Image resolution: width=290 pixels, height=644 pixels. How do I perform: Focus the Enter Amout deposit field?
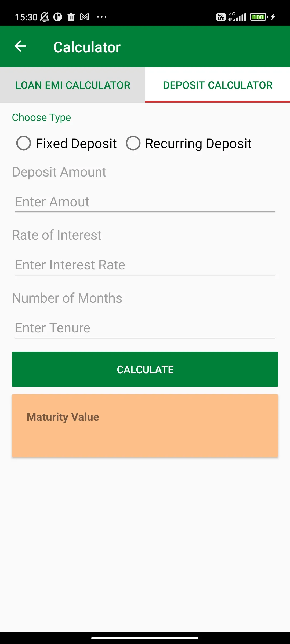click(x=145, y=202)
